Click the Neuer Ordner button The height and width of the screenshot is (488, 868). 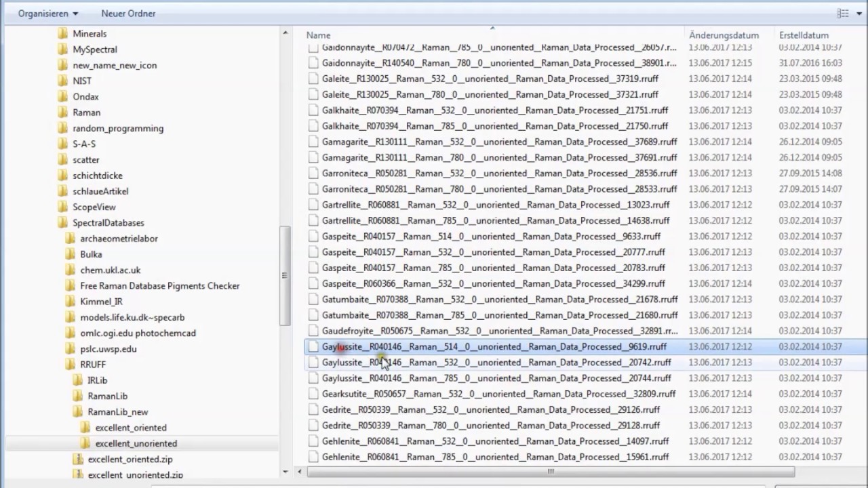pyautogui.click(x=128, y=14)
